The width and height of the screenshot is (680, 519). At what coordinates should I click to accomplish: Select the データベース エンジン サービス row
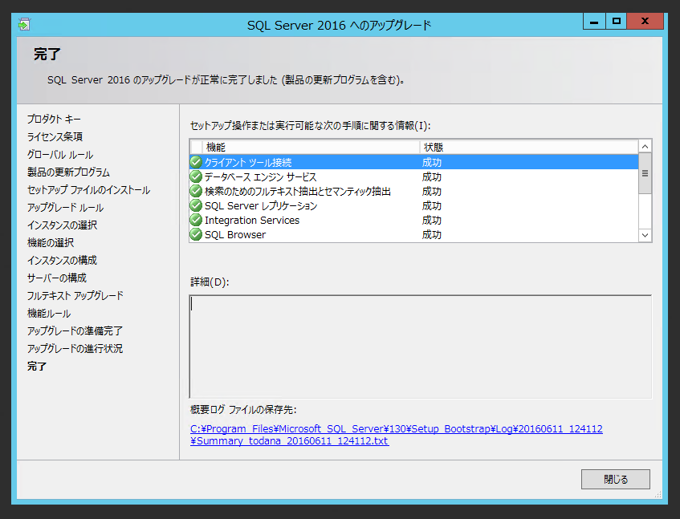click(414, 176)
